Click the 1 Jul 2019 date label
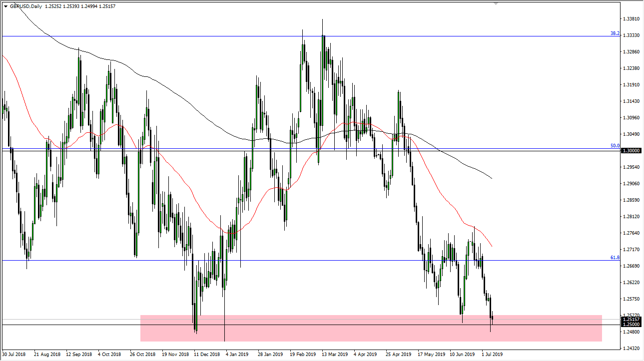The height and width of the screenshot is (361, 644). [492, 356]
